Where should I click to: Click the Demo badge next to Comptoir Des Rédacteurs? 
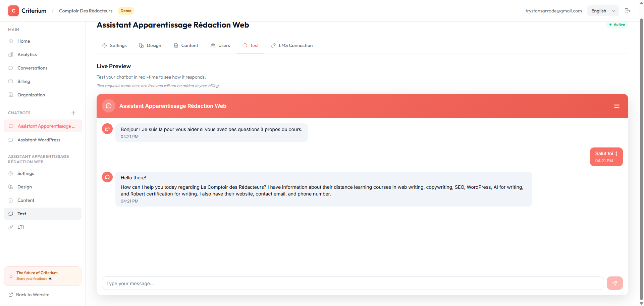pyautogui.click(x=126, y=10)
